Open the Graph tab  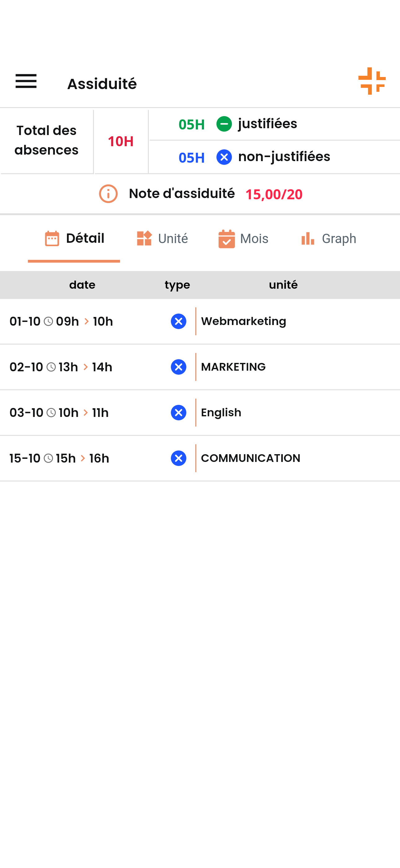point(329,238)
